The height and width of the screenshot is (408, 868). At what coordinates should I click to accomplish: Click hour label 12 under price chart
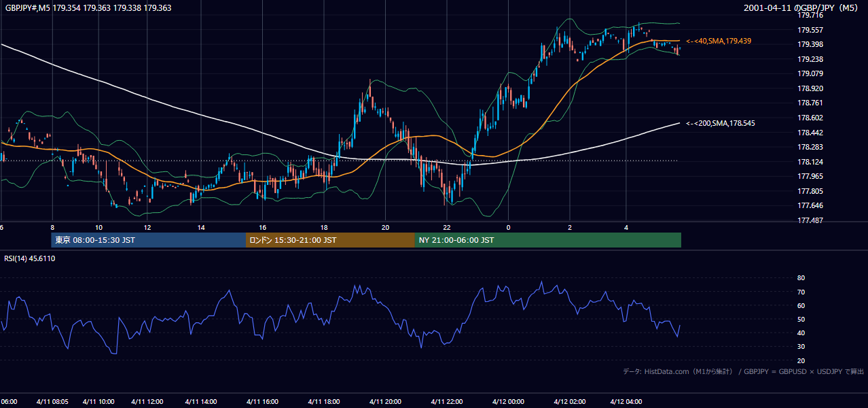tap(147, 228)
